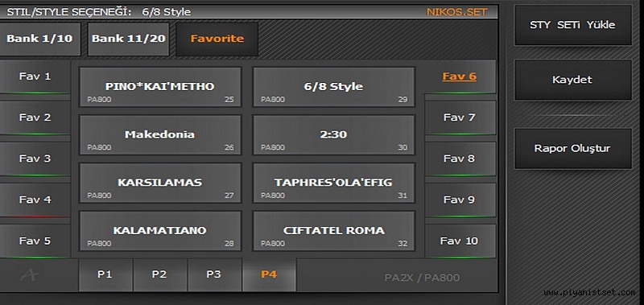Click the faded A logo icon
644x305 pixels.
tap(30, 275)
